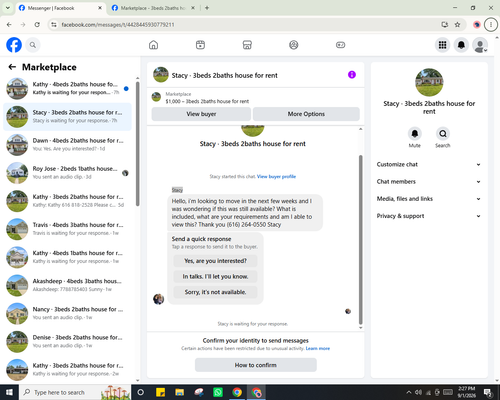Open File Explorer from the taskbar

click(180, 392)
